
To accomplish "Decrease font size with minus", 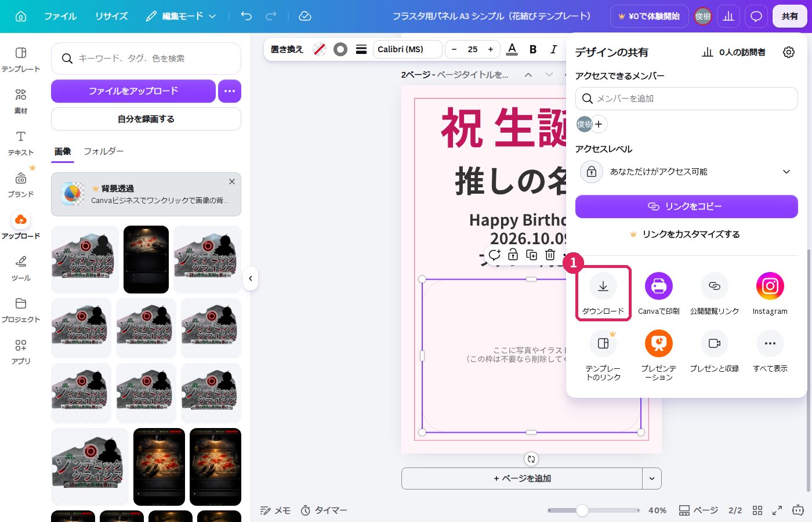I will (x=454, y=49).
